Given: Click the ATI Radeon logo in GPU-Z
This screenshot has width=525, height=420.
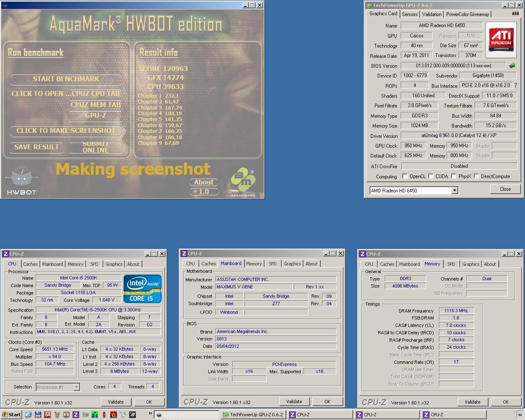Looking at the screenshot, I should (501, 40).
